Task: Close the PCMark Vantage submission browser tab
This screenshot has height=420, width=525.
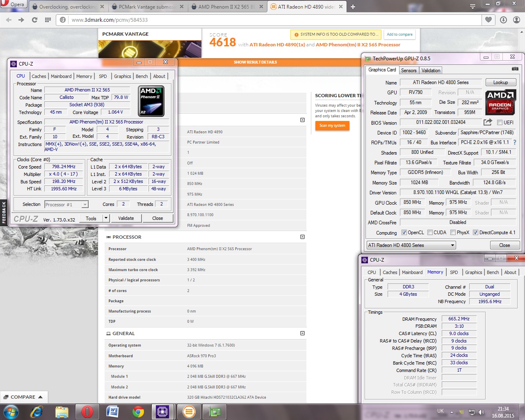Action: [x=181, y=7]
